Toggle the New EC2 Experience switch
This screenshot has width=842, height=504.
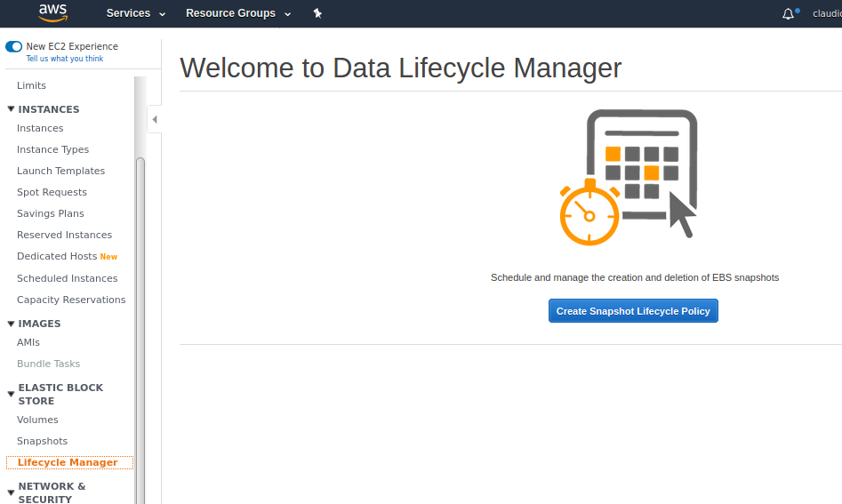tap(14, 47)
